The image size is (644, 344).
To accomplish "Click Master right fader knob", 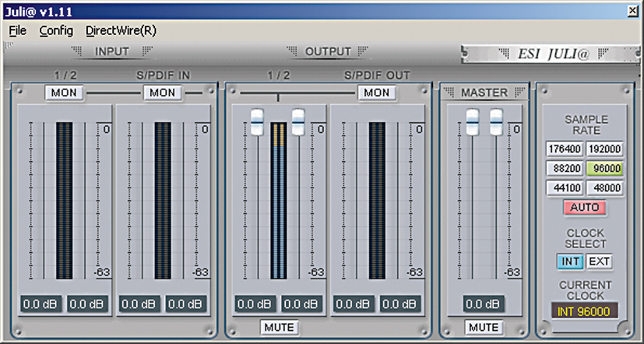I will tap(496, 122).
